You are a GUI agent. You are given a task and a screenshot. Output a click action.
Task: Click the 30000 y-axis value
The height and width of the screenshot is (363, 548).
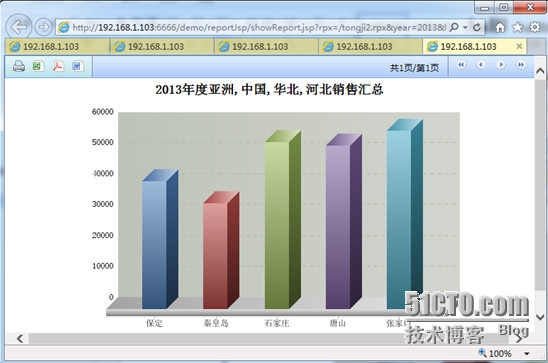click(x=103, y=204)
